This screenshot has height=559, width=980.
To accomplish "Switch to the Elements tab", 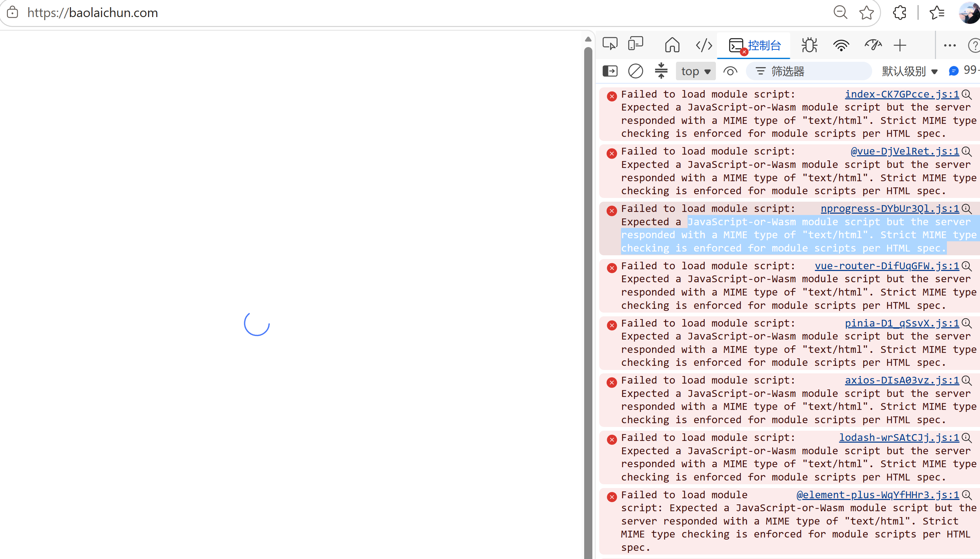I will click(704, 45).
